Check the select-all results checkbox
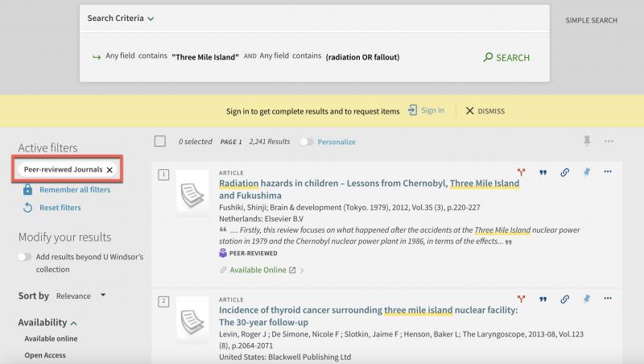 pyautogui.click(x=160, y=142)
